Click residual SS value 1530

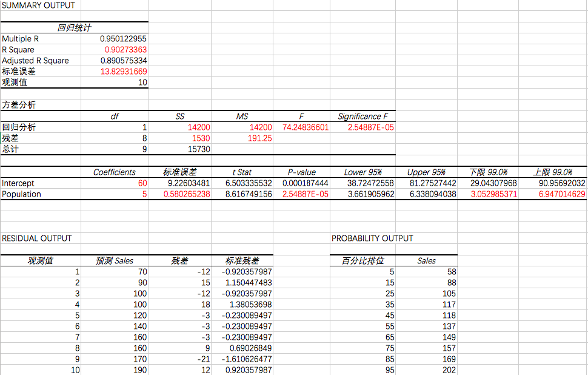click(x=201, y=138)
